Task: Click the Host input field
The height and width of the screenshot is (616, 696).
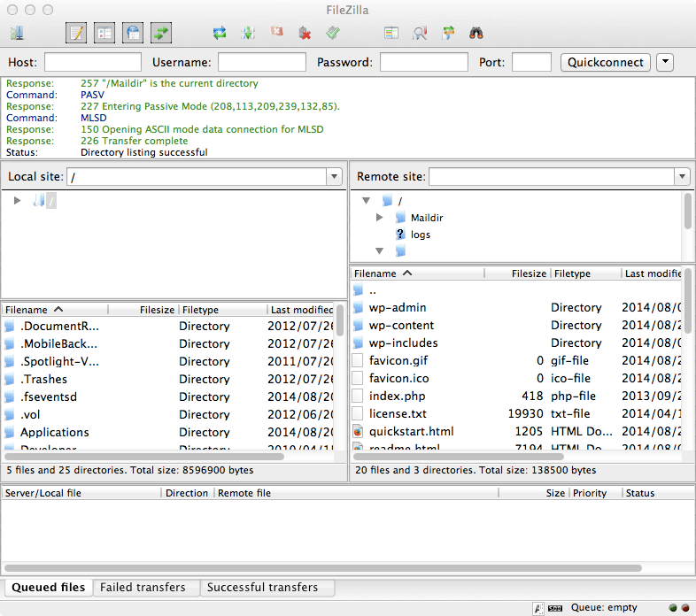Action: point(93,62)
